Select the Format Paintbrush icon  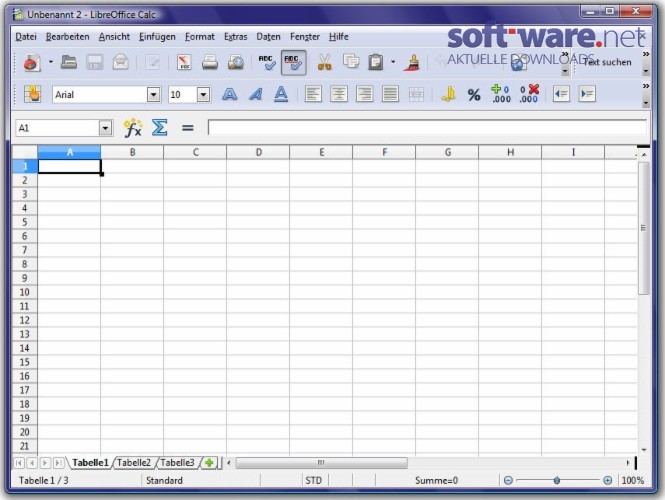[412, 62]
